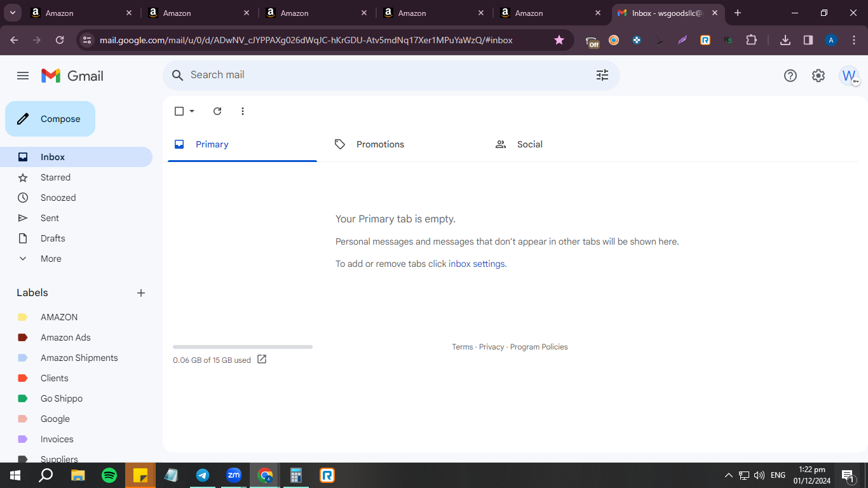
Task: Click the storage text "0.06 GB of 15 GB used"
Action: [212, 360]
